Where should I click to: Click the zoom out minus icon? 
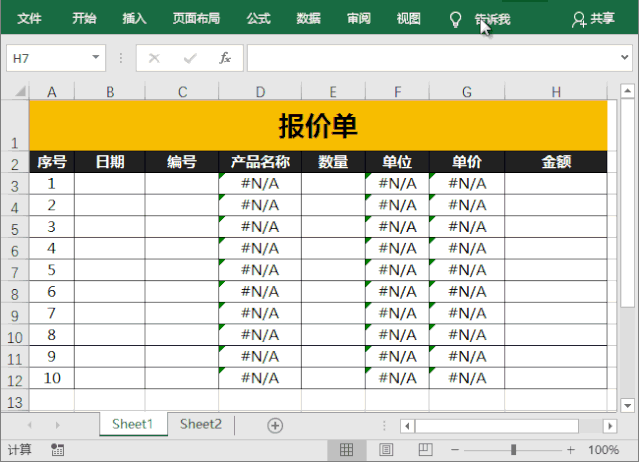click(x=455, y=450)
